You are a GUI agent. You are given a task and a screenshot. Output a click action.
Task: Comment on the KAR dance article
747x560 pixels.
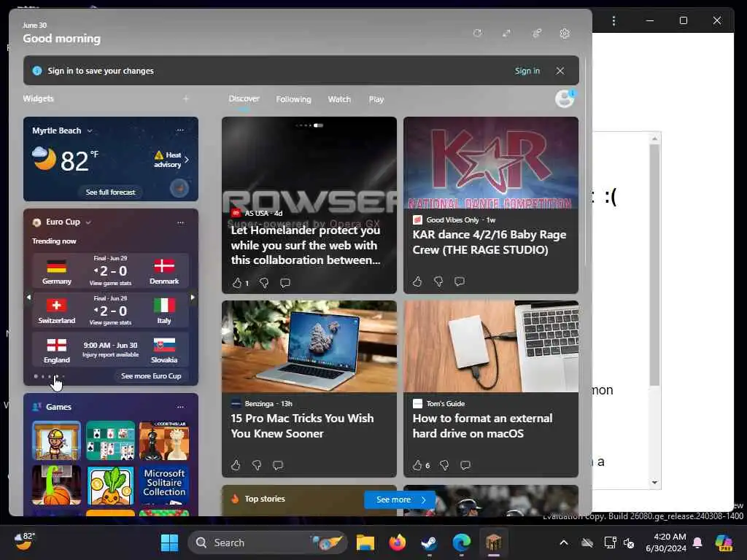pos(460,281)
